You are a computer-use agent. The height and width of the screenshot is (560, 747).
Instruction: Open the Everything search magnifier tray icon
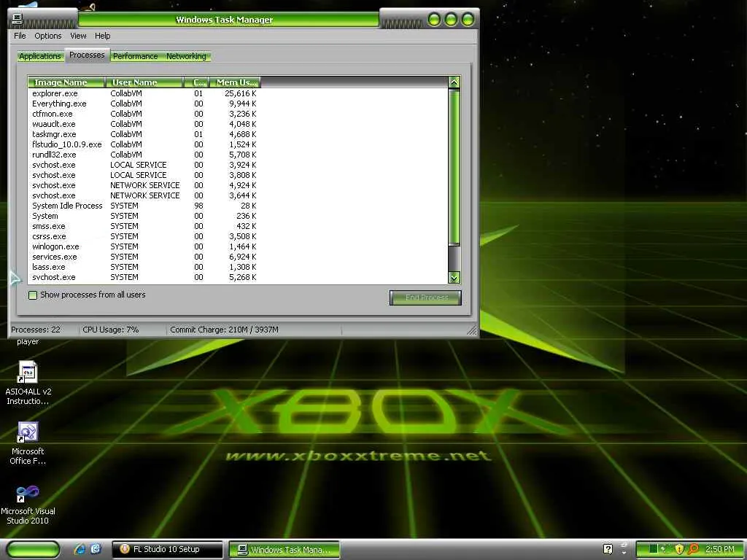point(693,549)
